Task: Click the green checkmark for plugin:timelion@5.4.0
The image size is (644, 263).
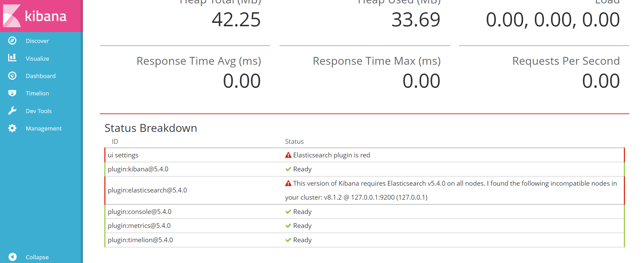Action: click(x=288, y=240)
